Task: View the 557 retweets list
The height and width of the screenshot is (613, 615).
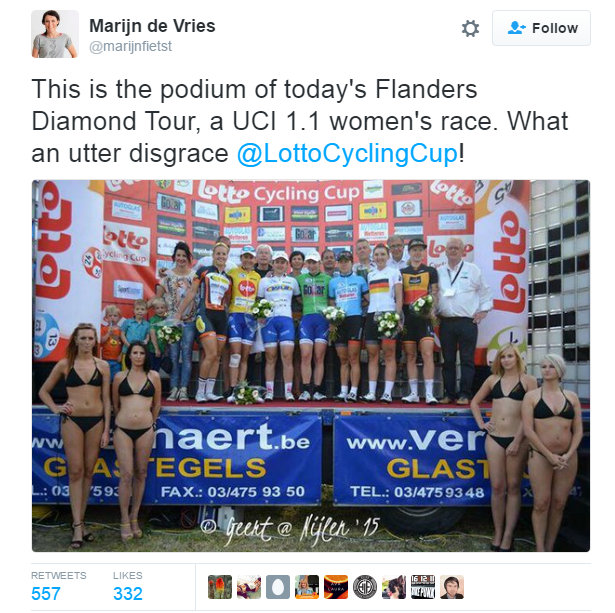Action: 46,593
